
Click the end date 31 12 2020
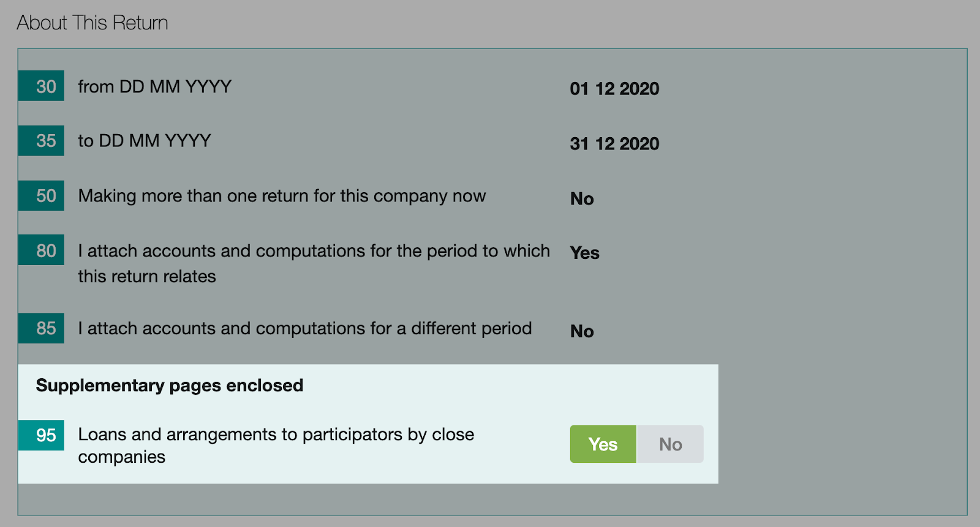pos(614,144)
